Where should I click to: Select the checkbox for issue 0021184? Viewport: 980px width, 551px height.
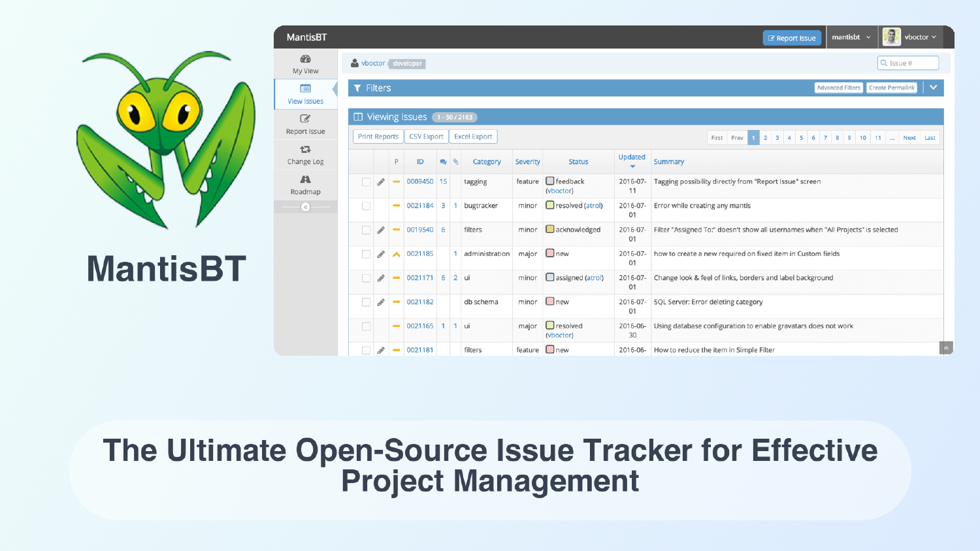pyautogui.click(x=366, y=206)
